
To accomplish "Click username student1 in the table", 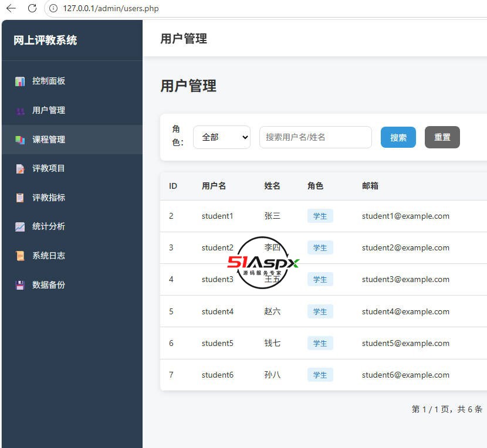I will click(218, 216).
